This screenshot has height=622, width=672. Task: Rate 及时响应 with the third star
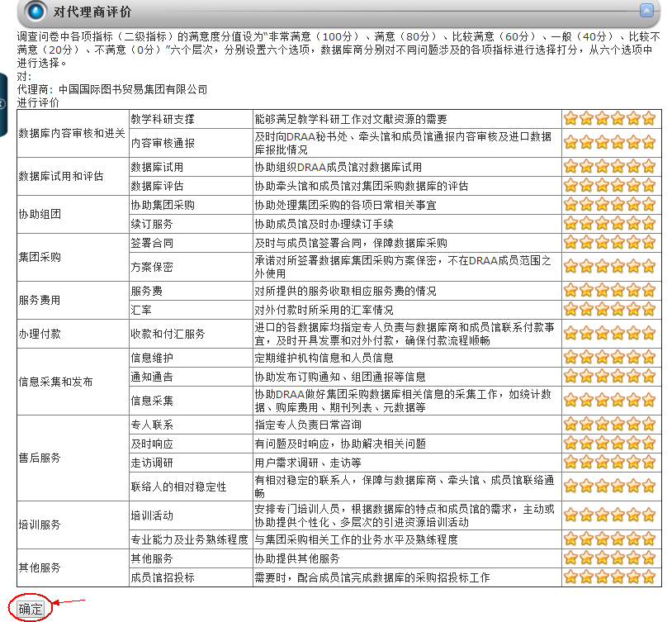click(602, 443)
